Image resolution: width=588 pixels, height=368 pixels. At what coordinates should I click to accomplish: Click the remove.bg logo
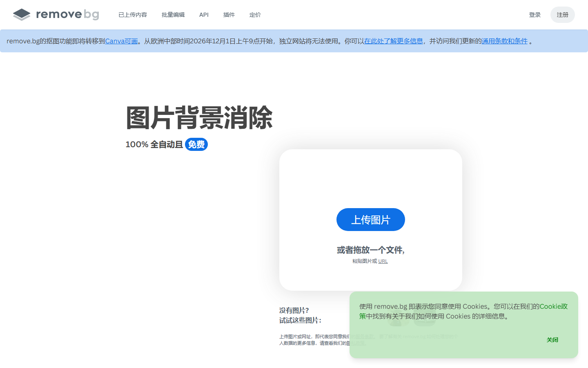56,15
